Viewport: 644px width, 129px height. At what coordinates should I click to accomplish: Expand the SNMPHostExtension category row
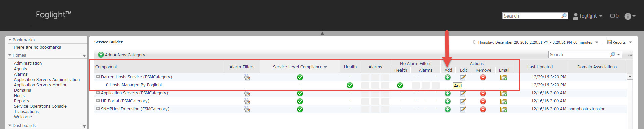tap(98, 109)
